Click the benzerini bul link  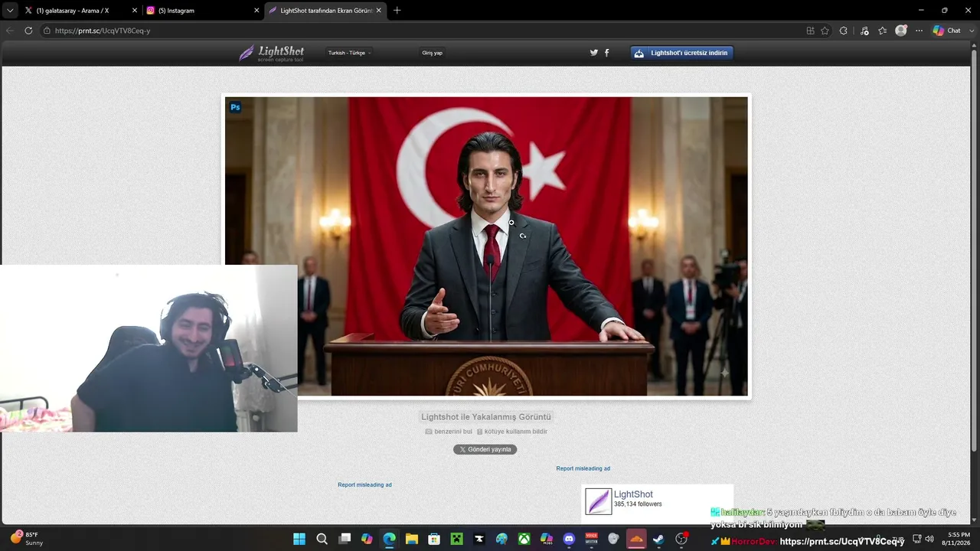pyautogui.click(x=449, y=432)
